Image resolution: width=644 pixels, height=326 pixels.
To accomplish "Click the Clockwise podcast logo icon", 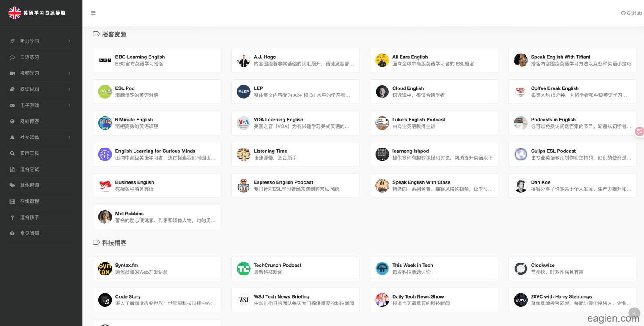I will [x=520, y=269].
